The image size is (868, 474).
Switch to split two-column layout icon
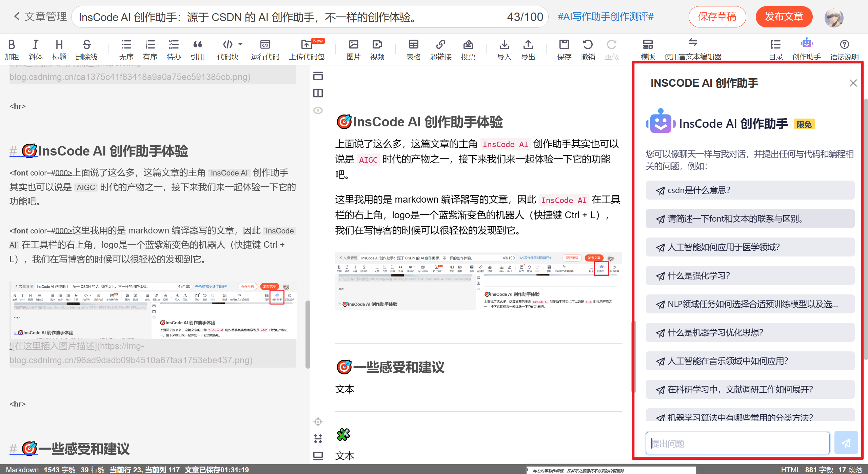pos(318,93)
